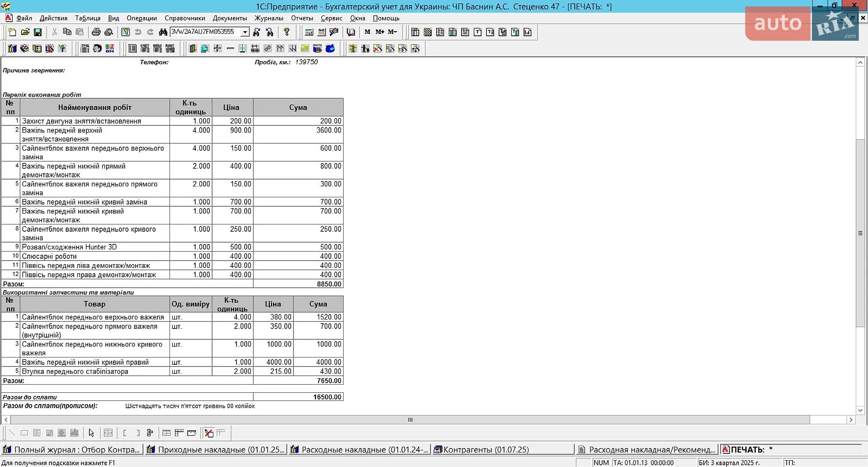Select the Втулка переднього стабілізатора cell
This screenshot has width=868, height=467.
tap(95, 371)
